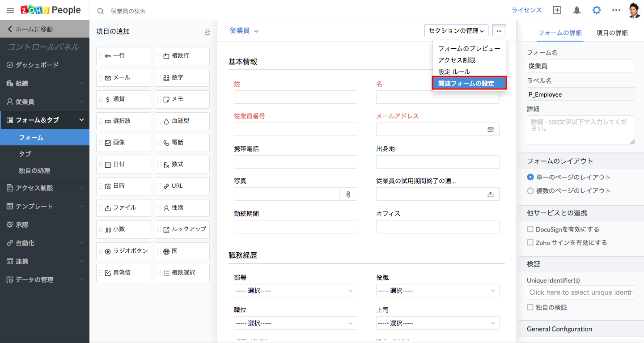Click the envelope icon in メールアドレス field
Image resolution: width=644 pixels, height=343 pixels.
click(491, 129)
